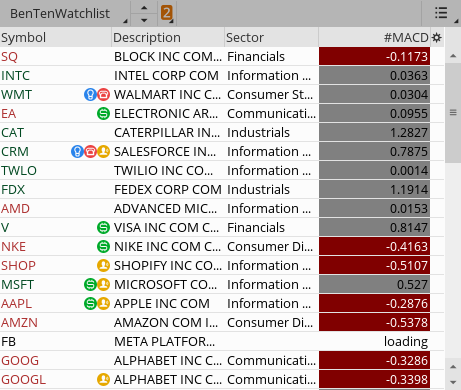The height and width of the screenshot is (390, 461).
Task: Click the green S icon on EA row
Action: 103,114
